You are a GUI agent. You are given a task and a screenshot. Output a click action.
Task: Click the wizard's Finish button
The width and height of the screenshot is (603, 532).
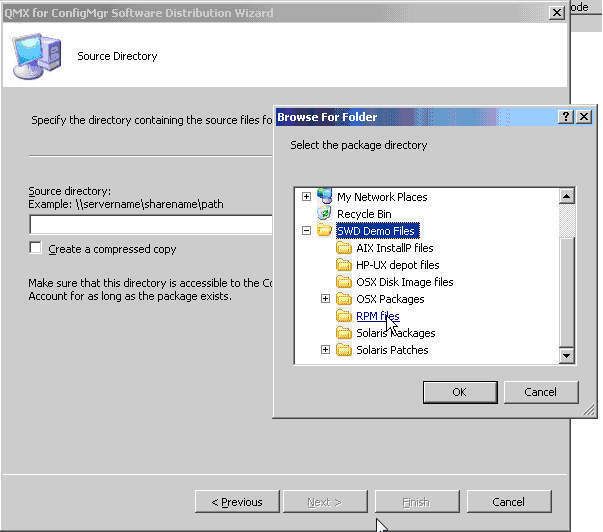pyautogui.click(x=416, y=502)
